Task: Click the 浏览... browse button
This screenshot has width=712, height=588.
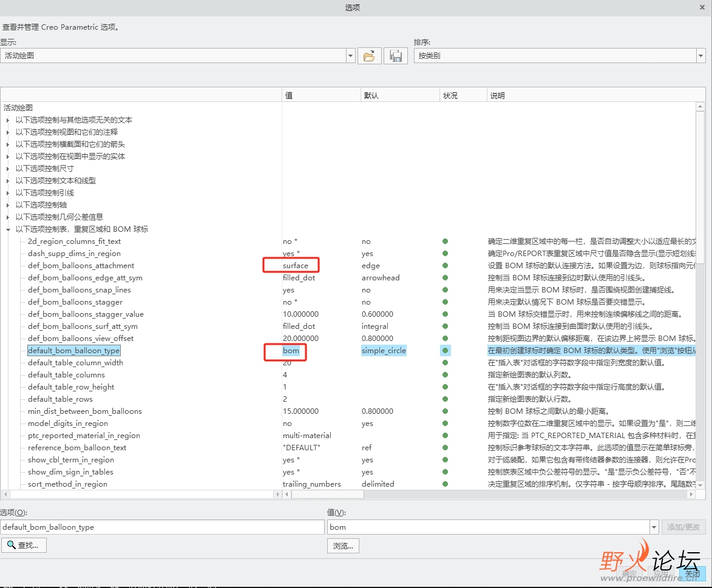Action: click(x=343, y=546)
